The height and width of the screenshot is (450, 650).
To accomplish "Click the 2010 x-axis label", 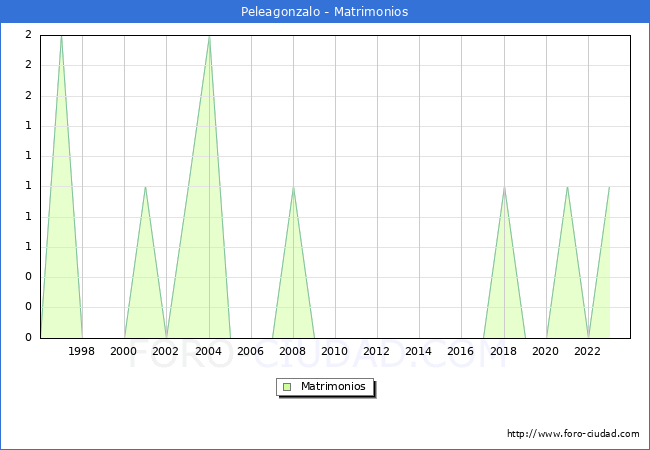I will pyautogui.click(x=335, y=351).
